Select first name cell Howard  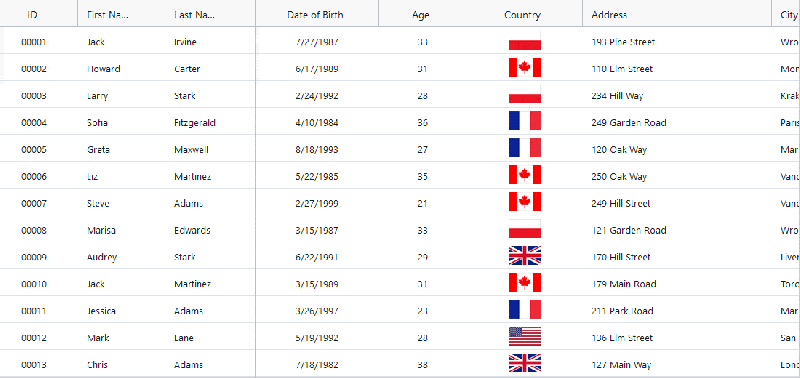[104, 69]
